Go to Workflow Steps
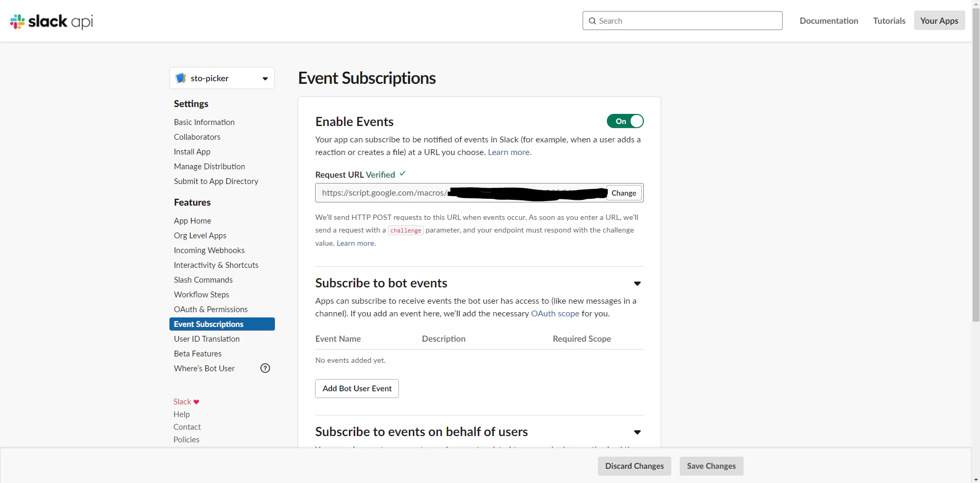Screen dimensions: 980x483 tap(202, 295)
